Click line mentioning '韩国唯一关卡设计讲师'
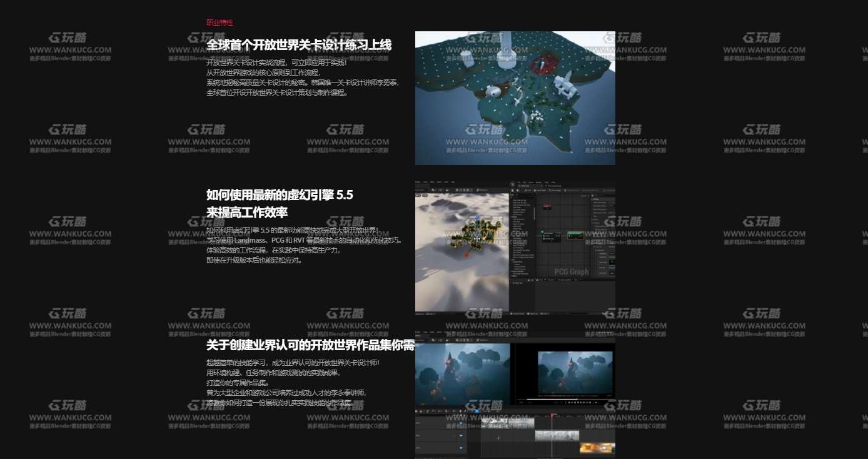Screen dimensions: 868x459 click(x=303, y=83)
